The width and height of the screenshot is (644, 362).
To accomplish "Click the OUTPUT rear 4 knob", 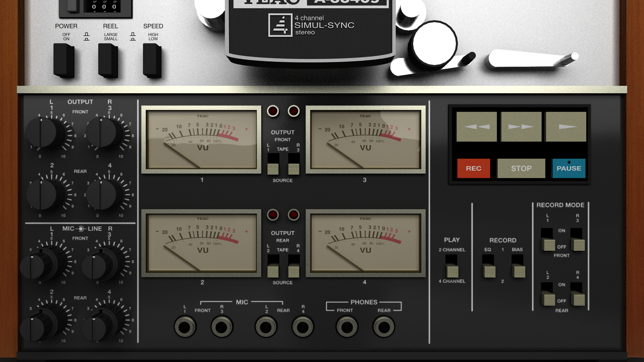I will (x=105, y=194).
